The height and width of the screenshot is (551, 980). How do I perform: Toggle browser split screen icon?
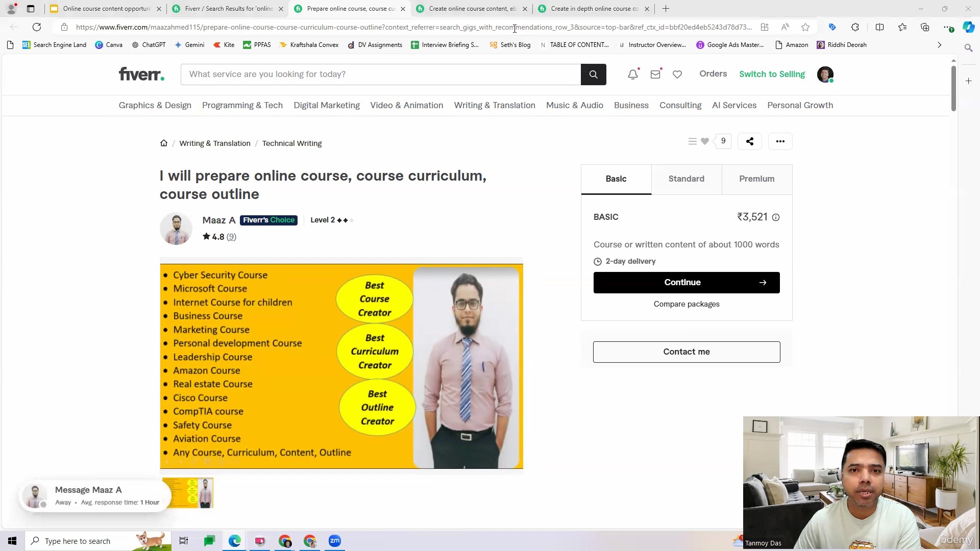point(879,27)
